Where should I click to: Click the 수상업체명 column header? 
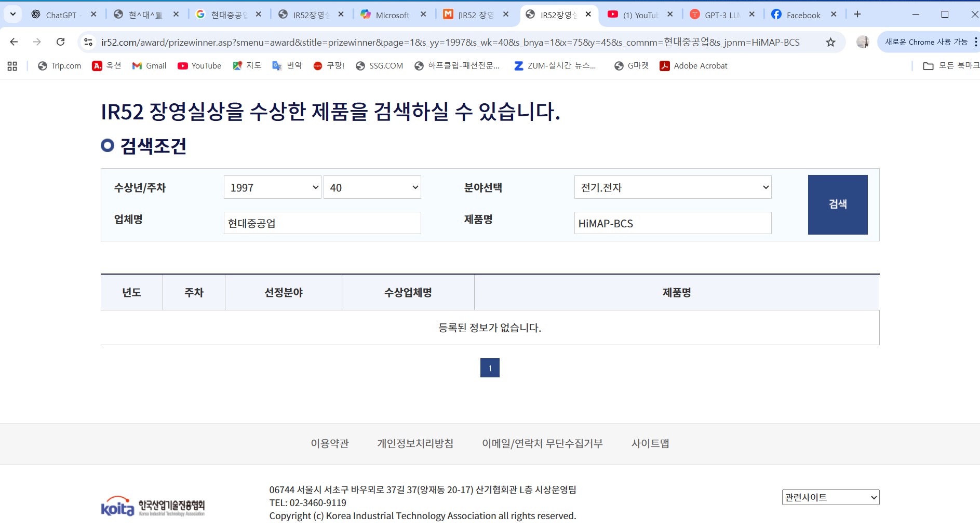[x=408, y=293]
